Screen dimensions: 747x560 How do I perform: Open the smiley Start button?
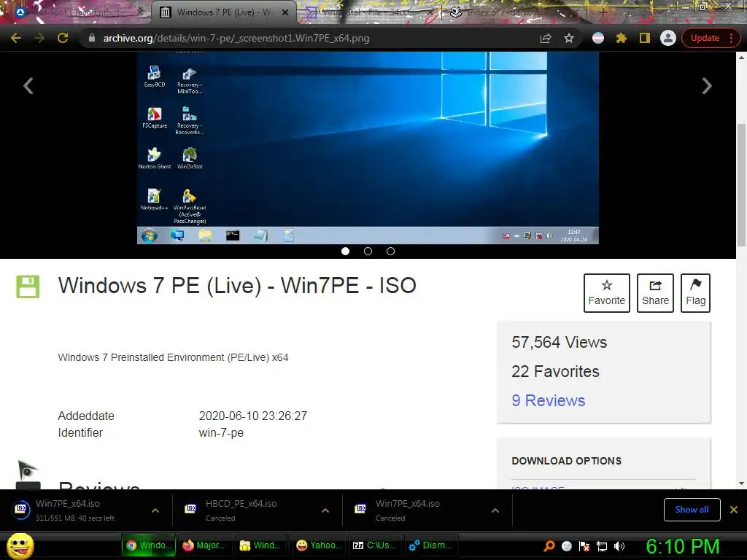(x=20, y=546)
